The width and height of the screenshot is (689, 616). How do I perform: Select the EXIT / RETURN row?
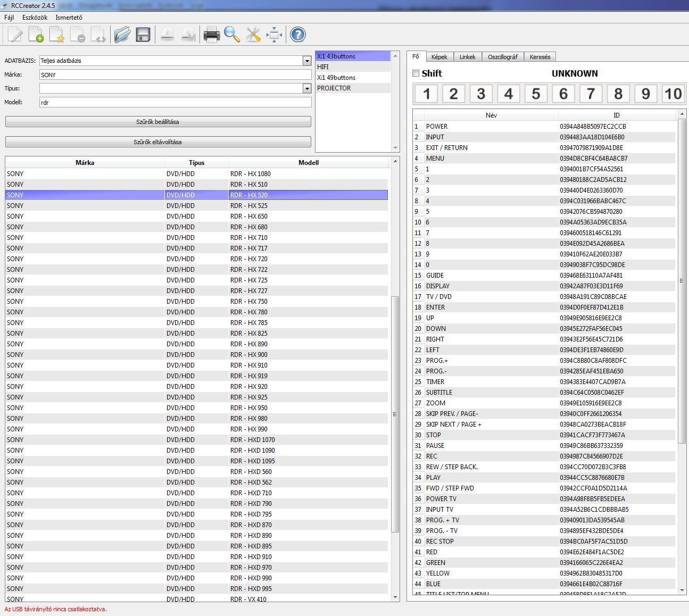point(544,148)
